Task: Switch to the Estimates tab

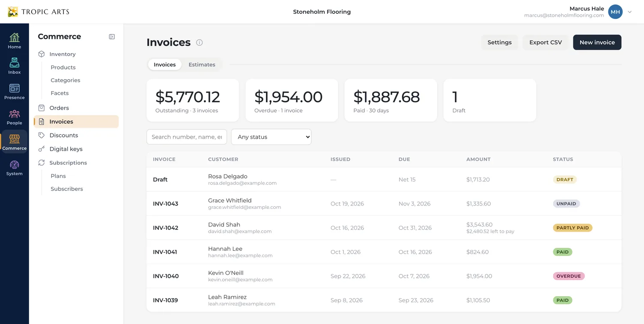Action: (202, 65)
